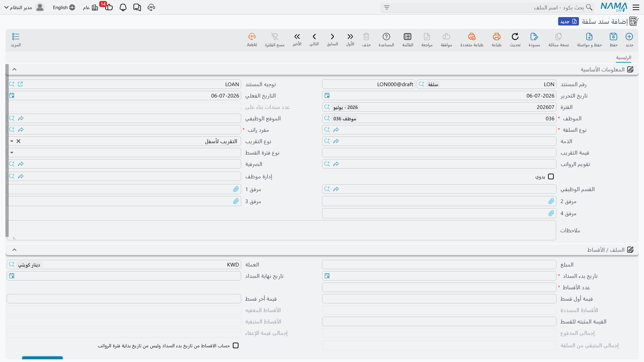Expand the نوع فترة القسط dropdown
The width and height of the screenshot is (644, 362).
12,153
